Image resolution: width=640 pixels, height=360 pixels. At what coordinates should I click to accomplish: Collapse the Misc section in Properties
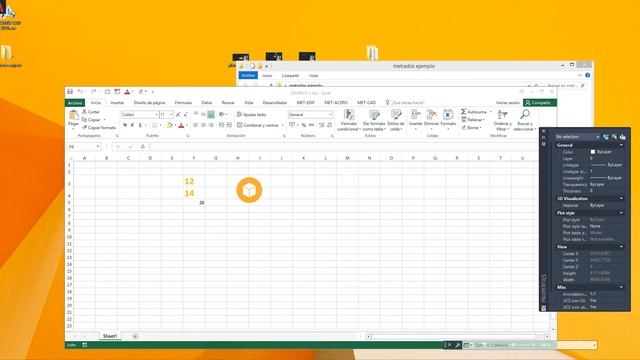coord(621,287)
